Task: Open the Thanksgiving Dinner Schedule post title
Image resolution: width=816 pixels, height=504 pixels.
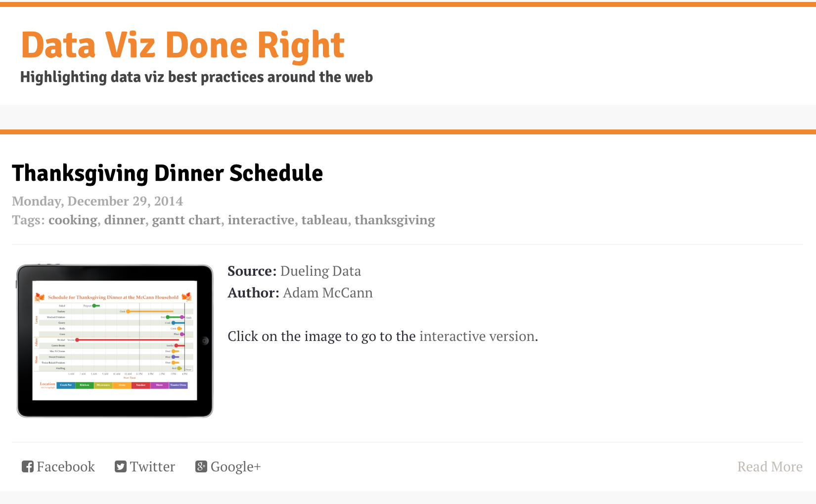Action: (x=167, y=173)
